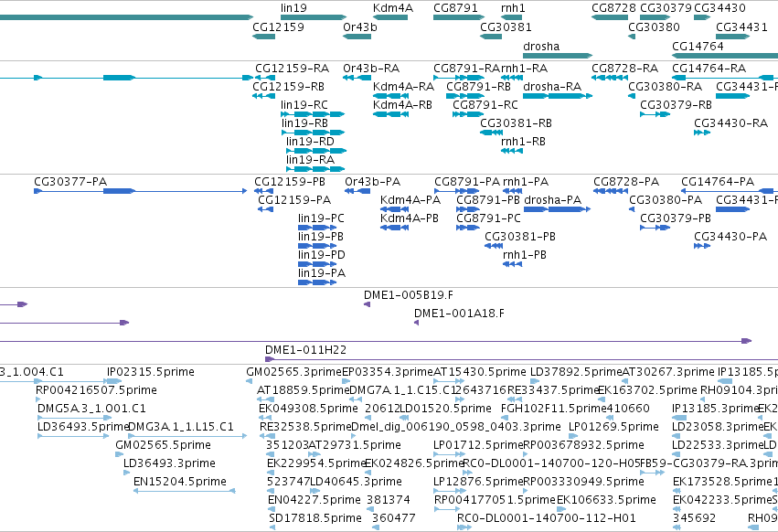Click the lin19-PA protein label
Viewport: 778px width, 532px height.
click(322, 273)
